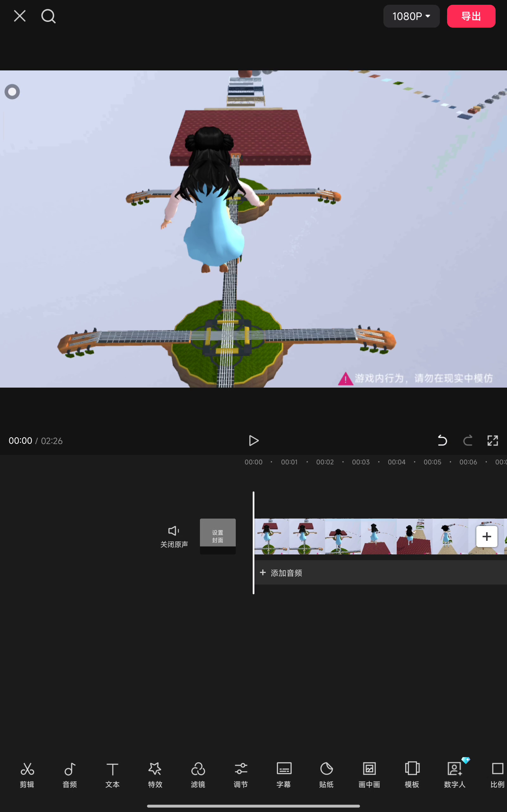
Task: Click the 导出 export button
Action: (x=471, y=16)
